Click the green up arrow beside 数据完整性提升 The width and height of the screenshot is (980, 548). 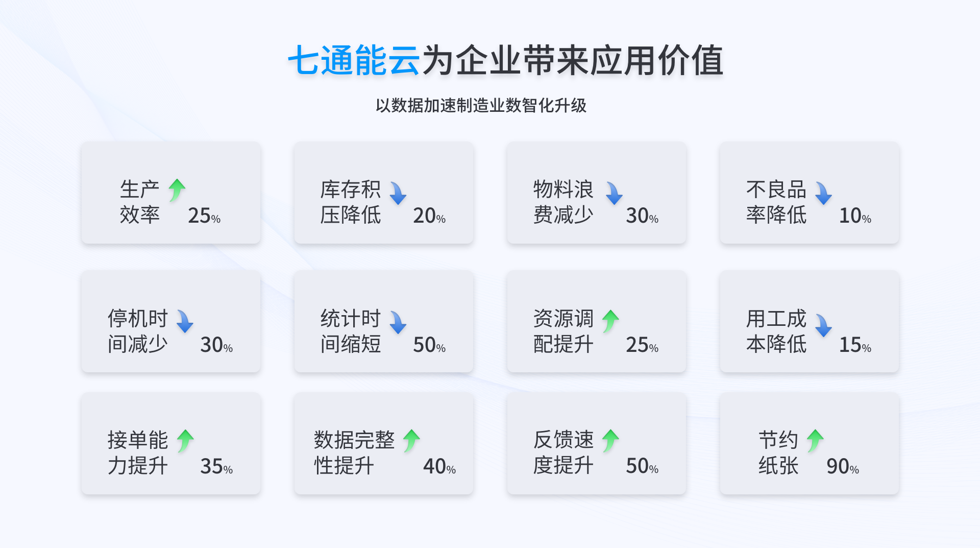411,441
